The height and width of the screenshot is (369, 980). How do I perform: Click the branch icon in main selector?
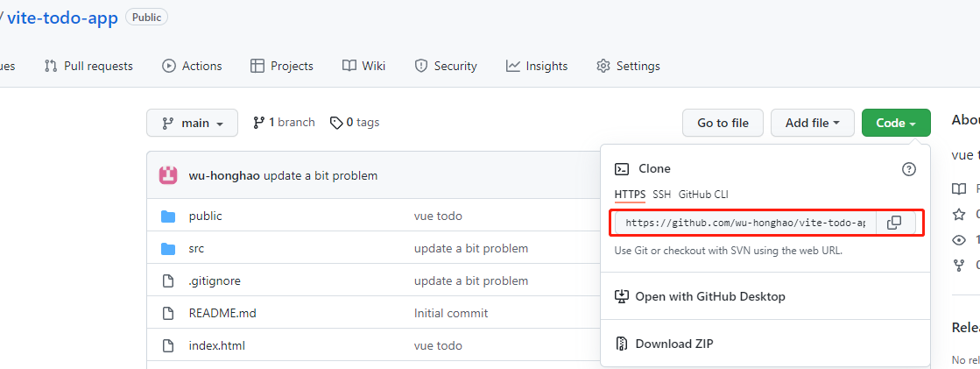pyautogui.click(x=167, y=124)
